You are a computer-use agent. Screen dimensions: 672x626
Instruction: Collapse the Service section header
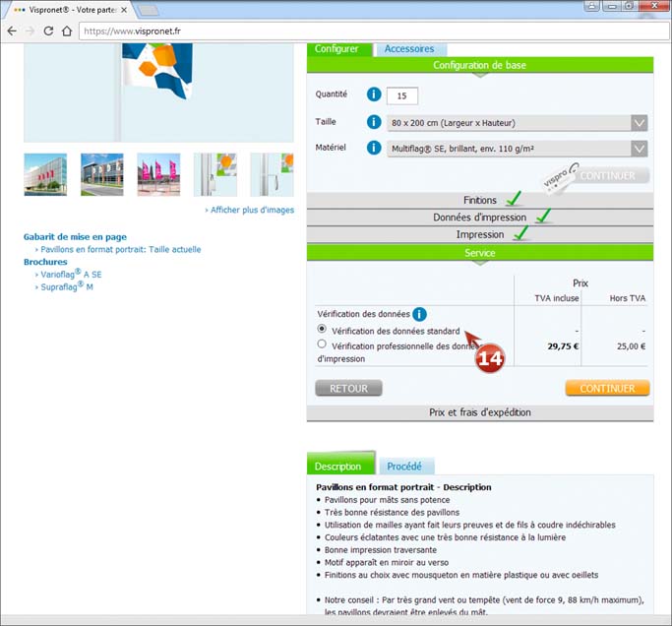pyautogui.click(x=480, y=253)
